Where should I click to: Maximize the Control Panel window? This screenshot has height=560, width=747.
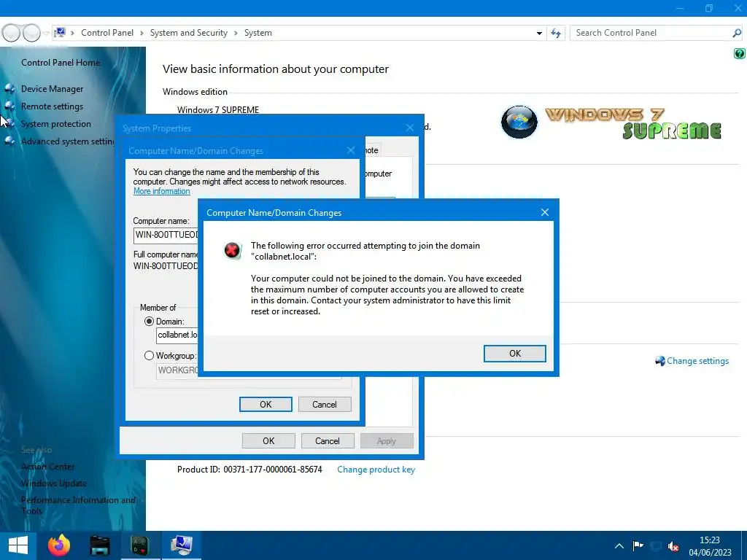709,8
